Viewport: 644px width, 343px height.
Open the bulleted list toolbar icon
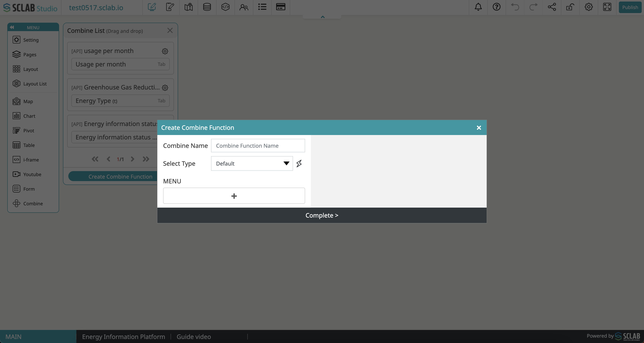pyautogui.click(x=262, y=7)
